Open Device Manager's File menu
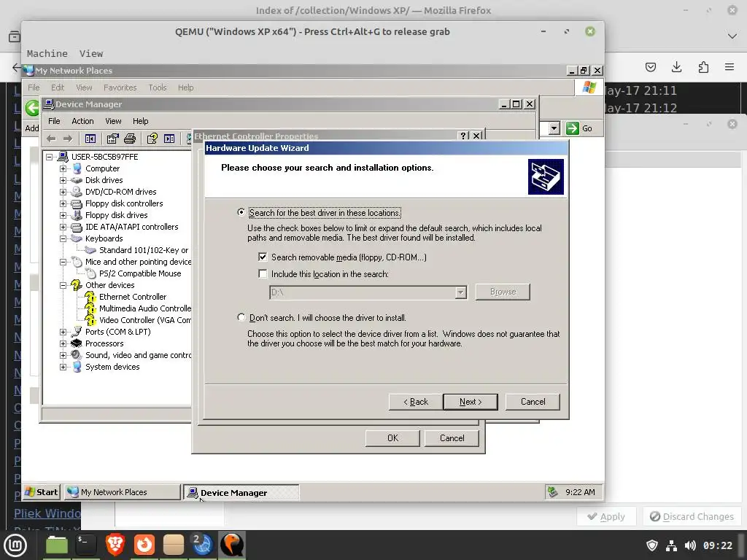 [x=54, y=121]
